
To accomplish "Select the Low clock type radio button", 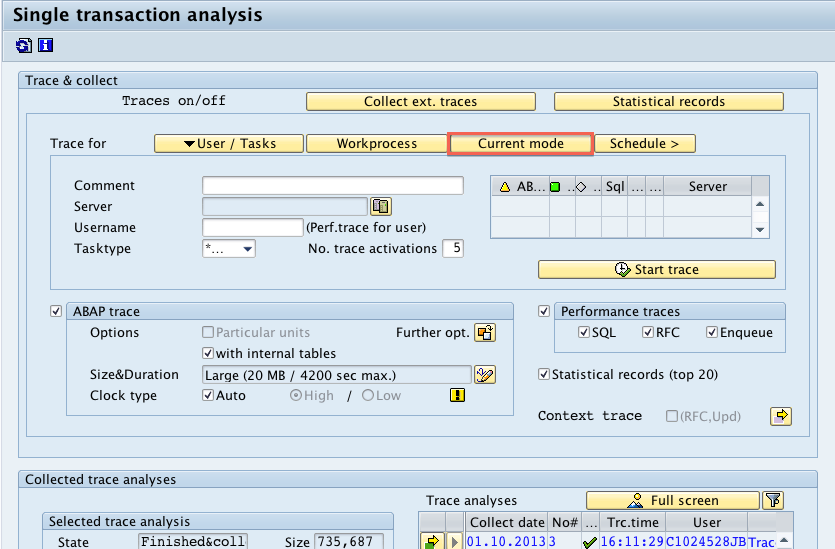I will tap(367, 395).
